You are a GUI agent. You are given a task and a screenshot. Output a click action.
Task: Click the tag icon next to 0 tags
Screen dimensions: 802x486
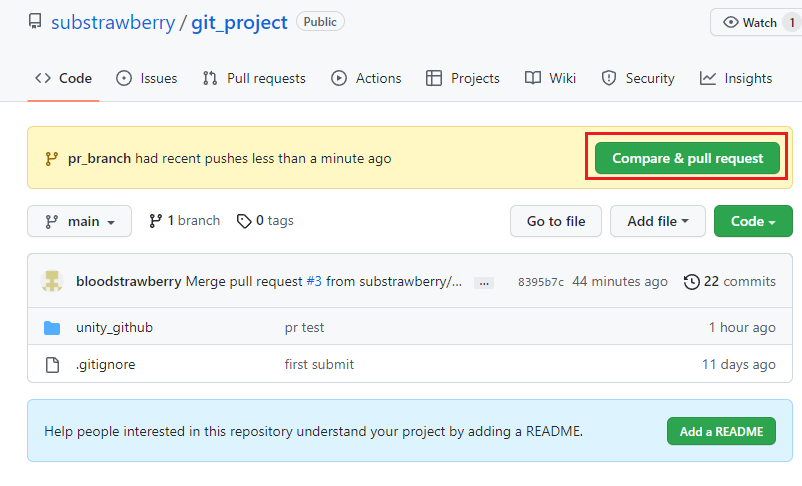[244, 221]
